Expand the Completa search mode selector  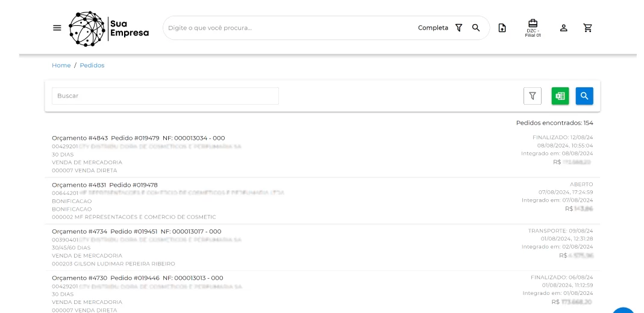click(x=433, y=28)
